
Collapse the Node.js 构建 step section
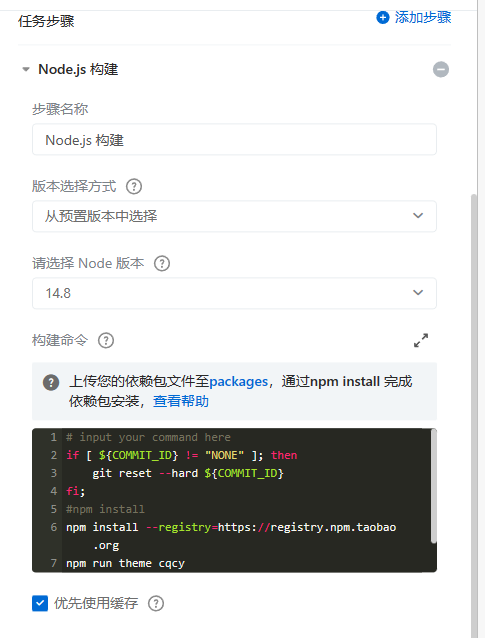26,70
